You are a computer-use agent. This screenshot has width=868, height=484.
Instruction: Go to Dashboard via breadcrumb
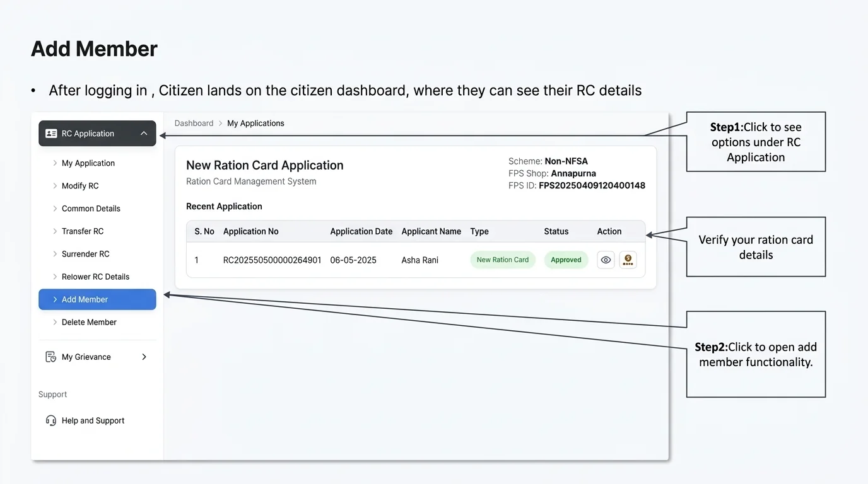coord(194,123)
